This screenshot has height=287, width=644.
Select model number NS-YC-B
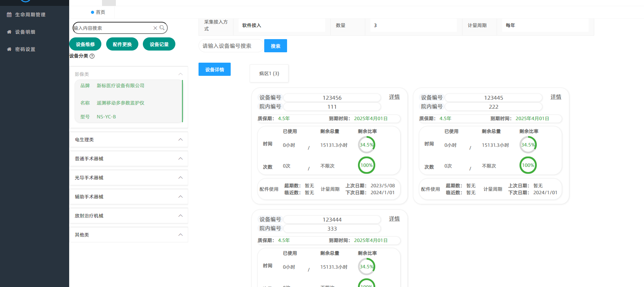106,117
